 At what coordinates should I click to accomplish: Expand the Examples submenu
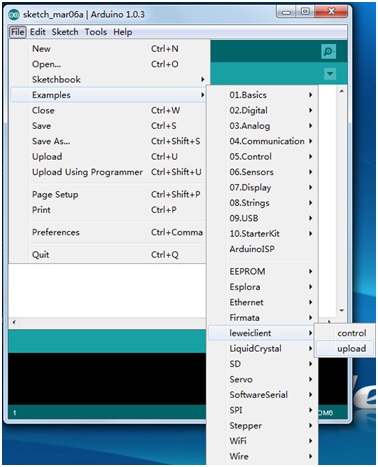pos(108,95)
